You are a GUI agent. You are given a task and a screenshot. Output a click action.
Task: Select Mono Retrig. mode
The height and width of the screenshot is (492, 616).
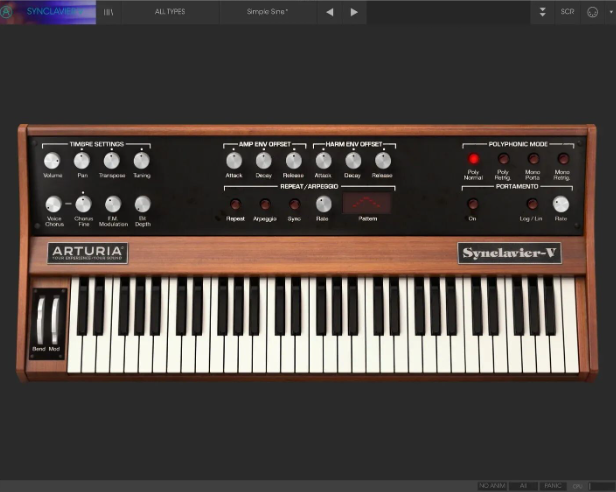[x=563, y=159]
